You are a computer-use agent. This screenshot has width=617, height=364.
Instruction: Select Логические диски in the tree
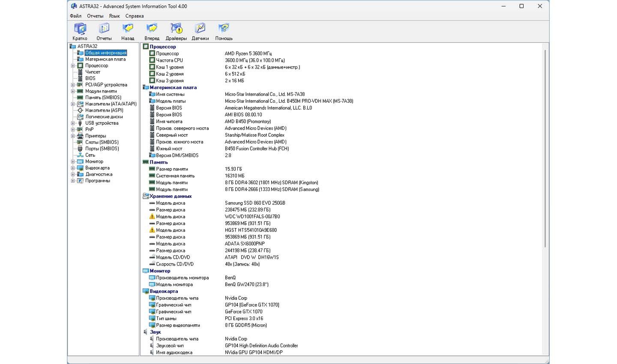104,116
